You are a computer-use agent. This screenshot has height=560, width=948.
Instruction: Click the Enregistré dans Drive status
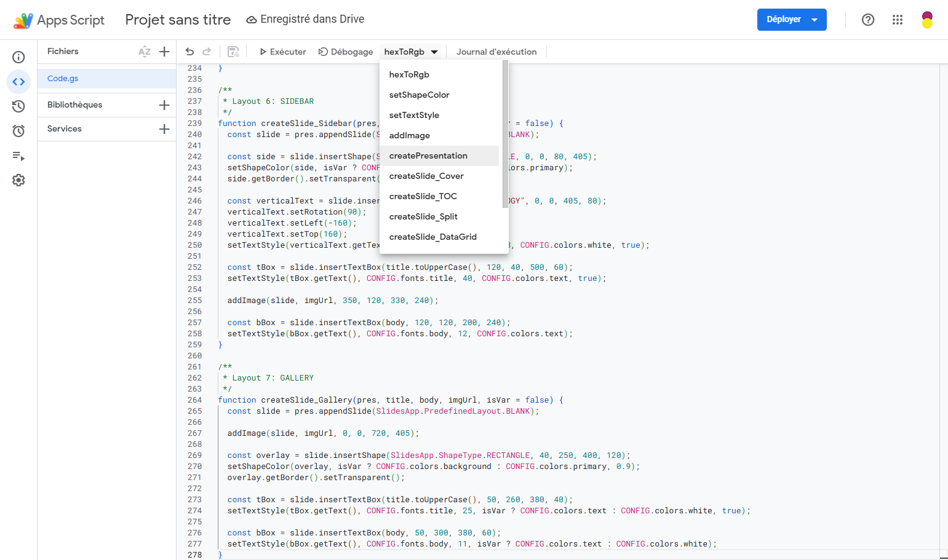pos(305,20)
